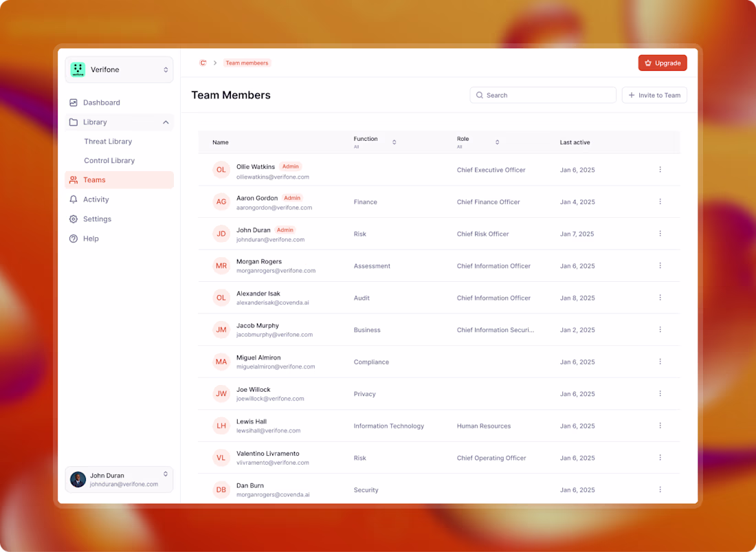Click the Name column header
Image resolution: width=756 pixels, height=552 pixels.
coord(221,142)
